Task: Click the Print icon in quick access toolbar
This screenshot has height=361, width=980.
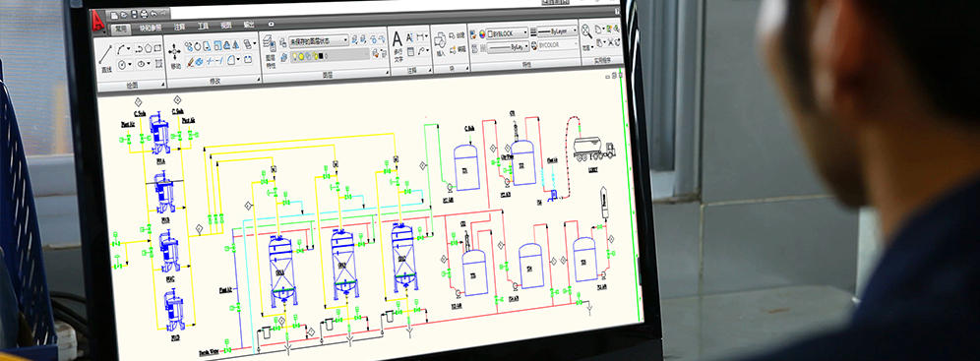Action: coord(144,15)
